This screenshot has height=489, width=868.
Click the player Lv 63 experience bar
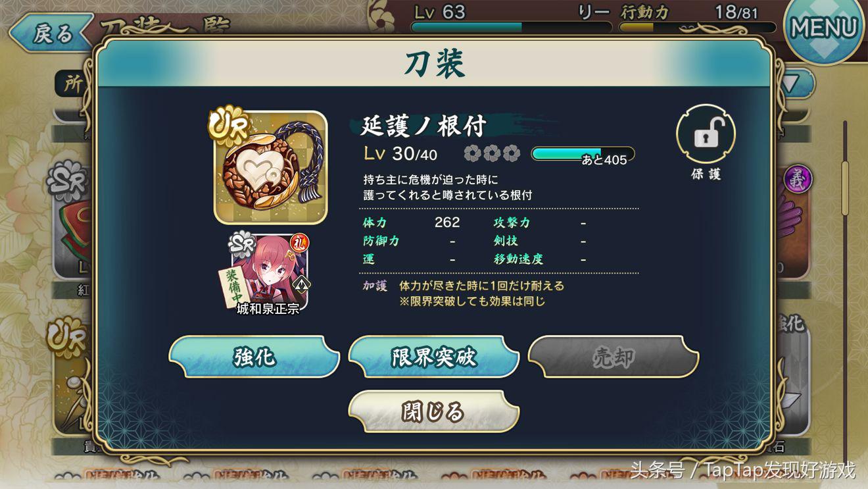click(x=511, y=28)
